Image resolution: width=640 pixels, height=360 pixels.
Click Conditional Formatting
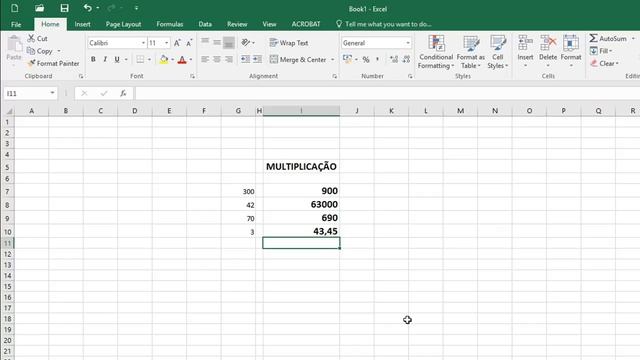point(436,52)
